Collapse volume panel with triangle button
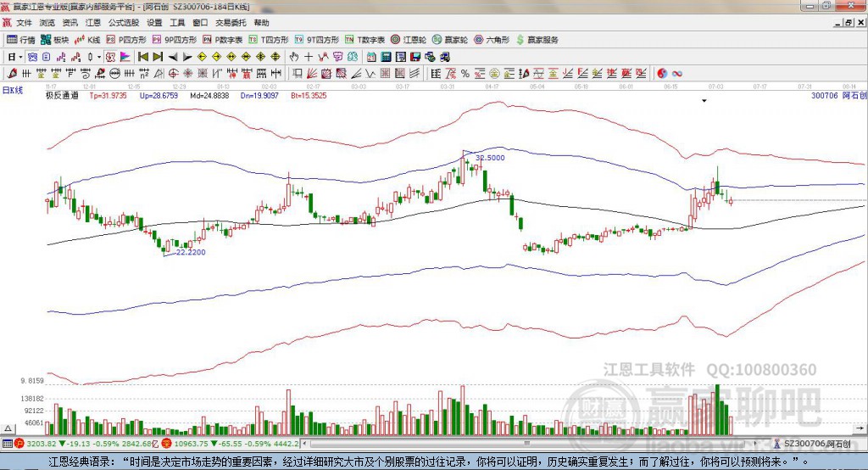Viewport: 868px width, 470px height. click(8, 428)
